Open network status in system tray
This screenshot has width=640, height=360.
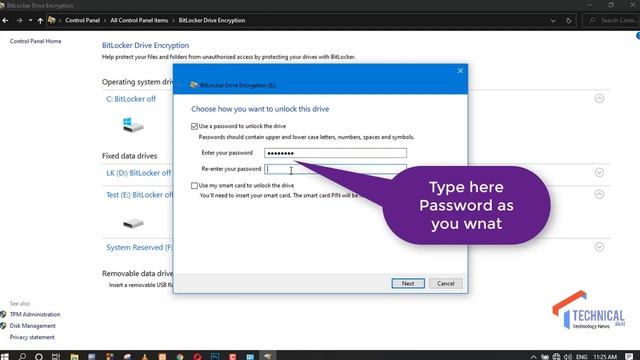556,357
